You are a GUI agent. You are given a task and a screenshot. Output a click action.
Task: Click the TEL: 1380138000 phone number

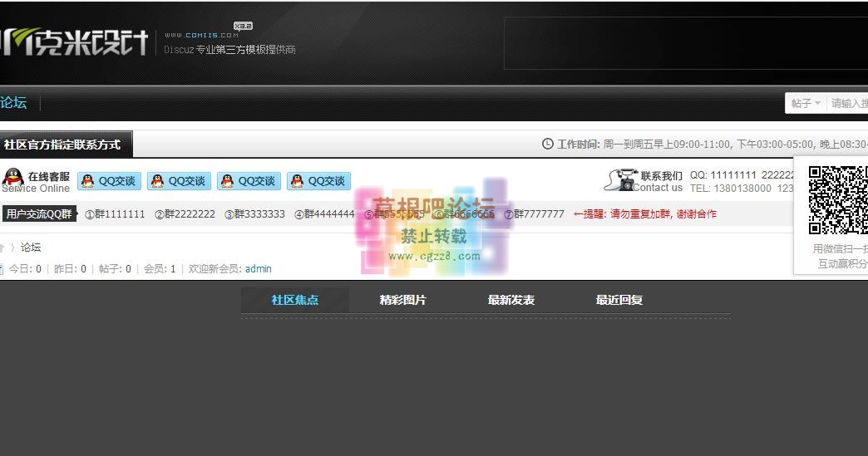click(731, 188)
